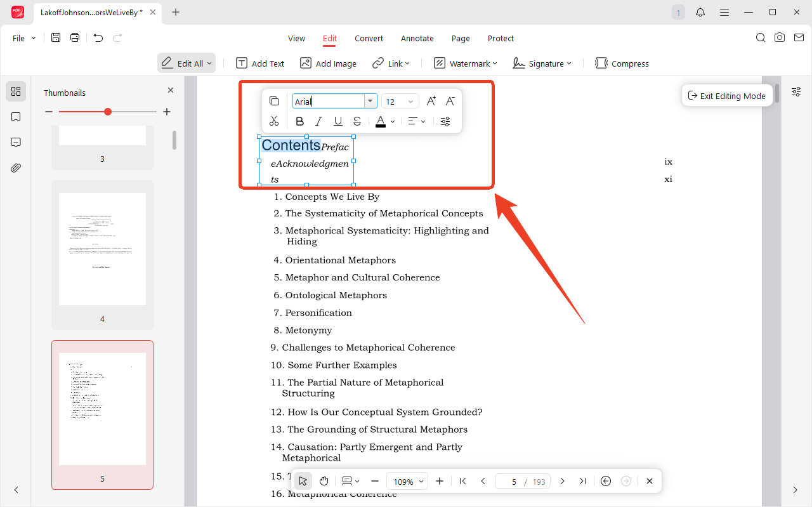
Task: Jump to the last page
Action: click(x=582, y=481)
